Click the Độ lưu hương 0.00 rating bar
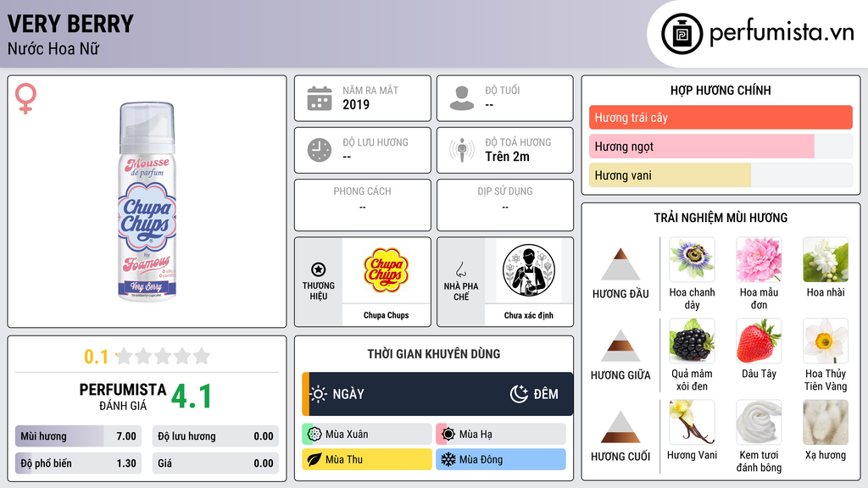 click(x=215, y=436)
